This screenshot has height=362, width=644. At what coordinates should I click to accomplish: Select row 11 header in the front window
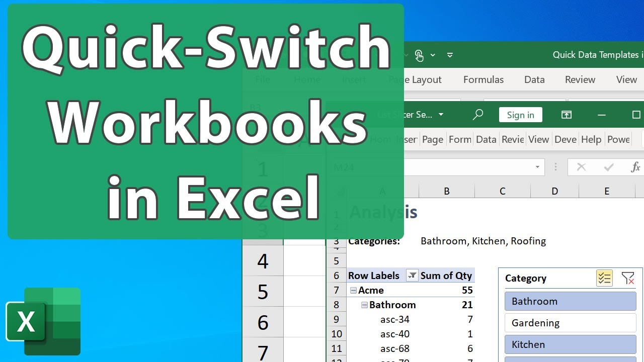pyautogui.click(x=337, y=348)
